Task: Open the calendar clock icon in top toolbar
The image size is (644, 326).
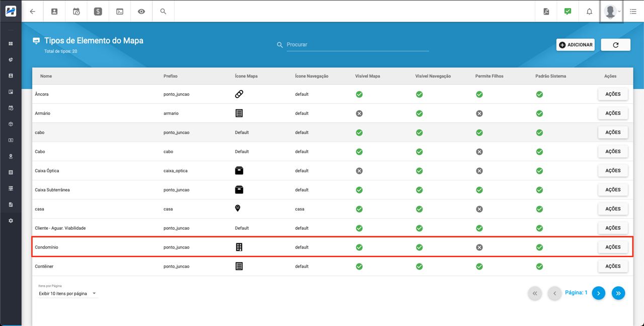Action: [x=76, y=11]
